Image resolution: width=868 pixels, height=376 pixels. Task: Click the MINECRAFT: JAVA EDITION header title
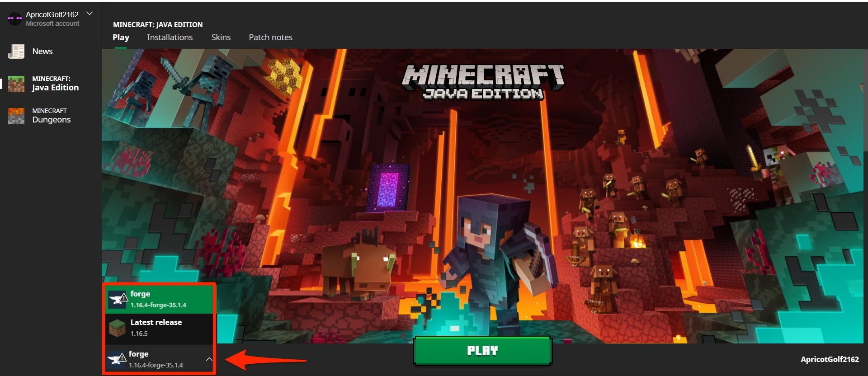[x=158, y=24]
